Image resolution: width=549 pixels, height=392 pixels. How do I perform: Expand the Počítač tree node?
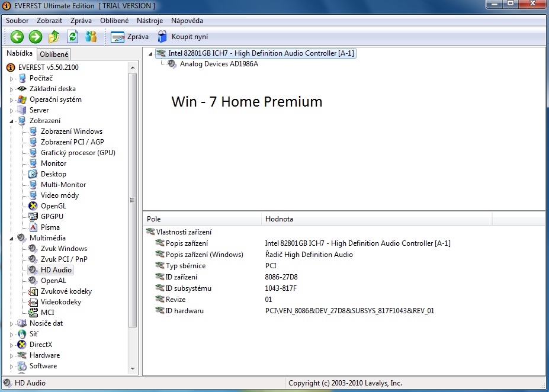pyautogui.click(x=11, y=79)
